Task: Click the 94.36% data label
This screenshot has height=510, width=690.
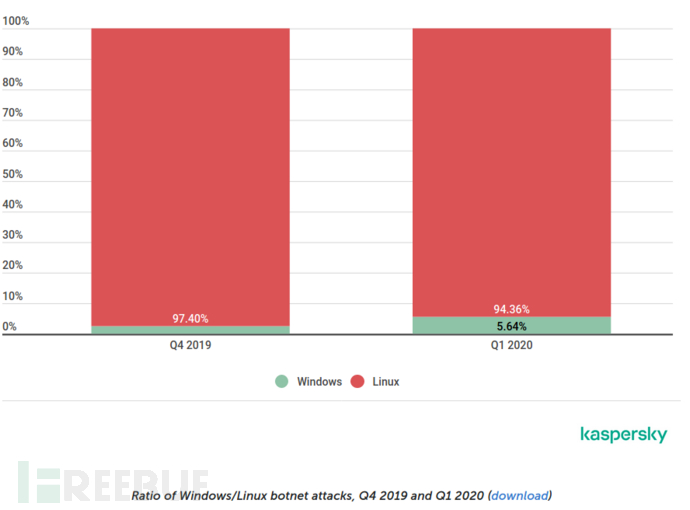Action: tap(511, 309)
